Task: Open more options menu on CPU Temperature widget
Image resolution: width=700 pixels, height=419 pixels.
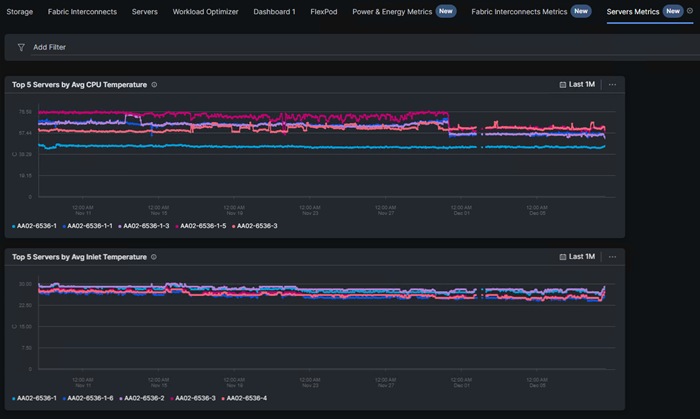Action: (x=612, y=84)
